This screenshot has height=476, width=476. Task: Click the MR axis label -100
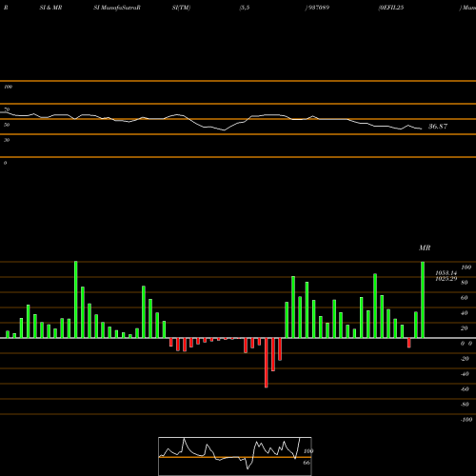coord(466,420)
